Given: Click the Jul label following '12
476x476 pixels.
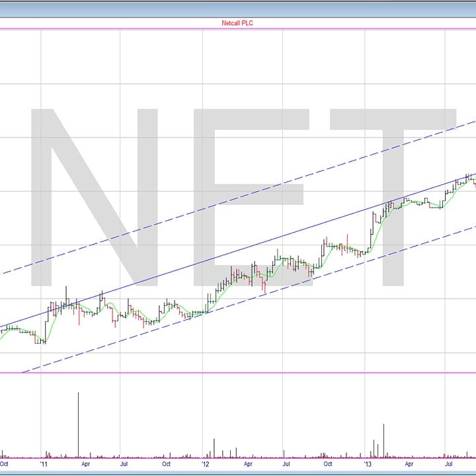Looking at the screenshot, I should (x=286, y=464).
